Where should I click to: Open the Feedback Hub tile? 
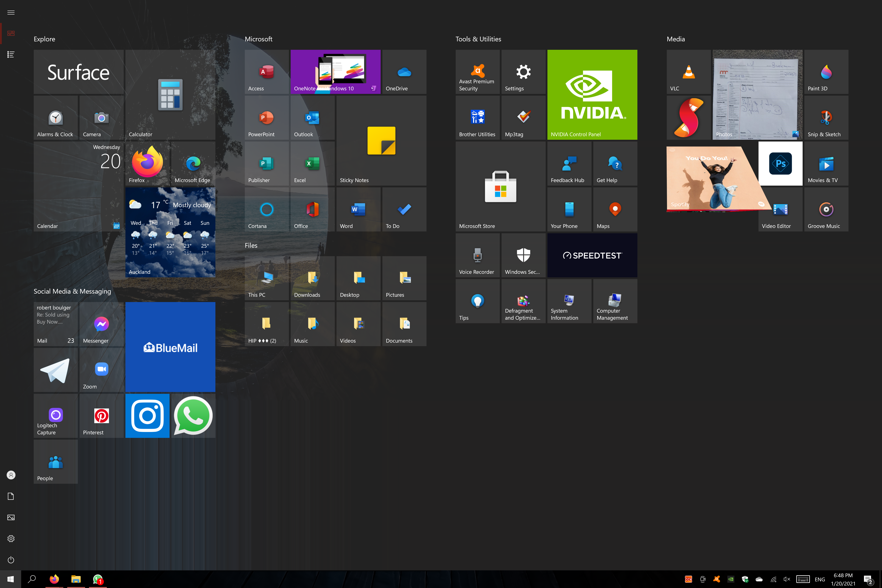[569, 163]
